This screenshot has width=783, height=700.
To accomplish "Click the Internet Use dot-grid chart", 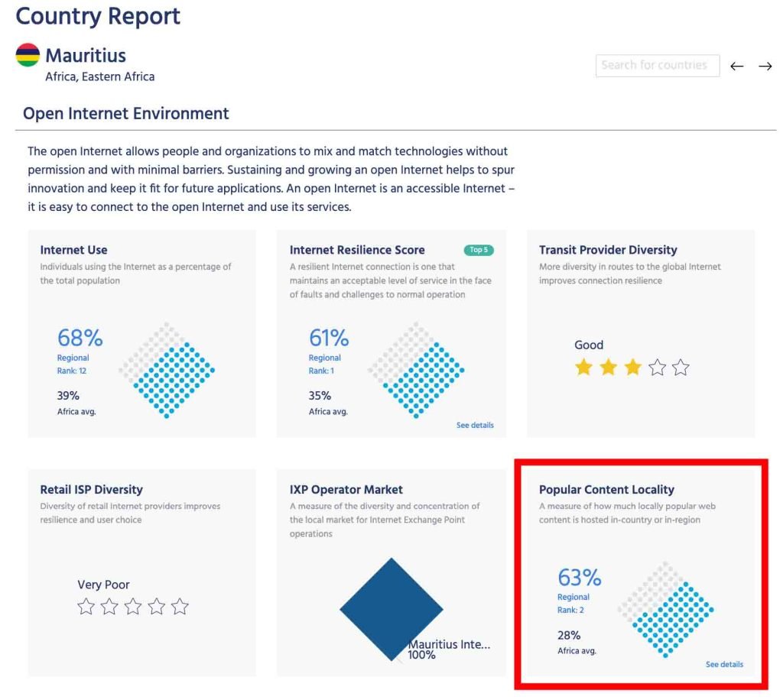I will click(167, 370).
